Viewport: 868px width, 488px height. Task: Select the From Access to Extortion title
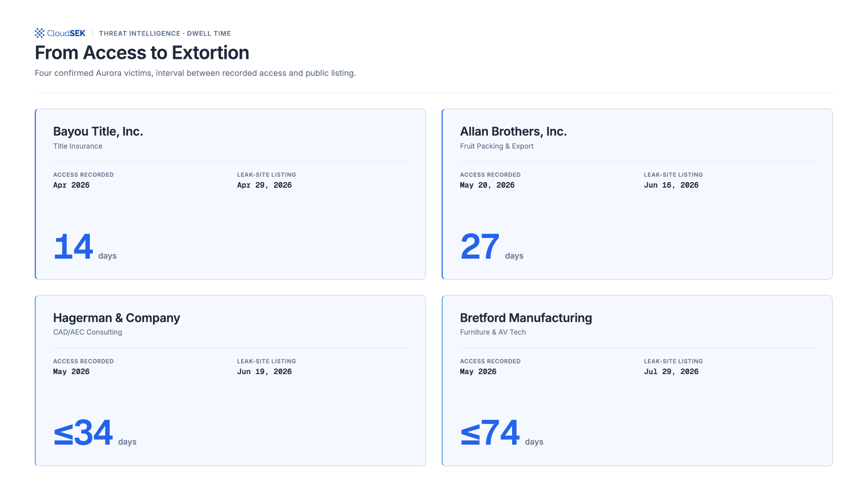pyautogui.click(x=142, y=53)
